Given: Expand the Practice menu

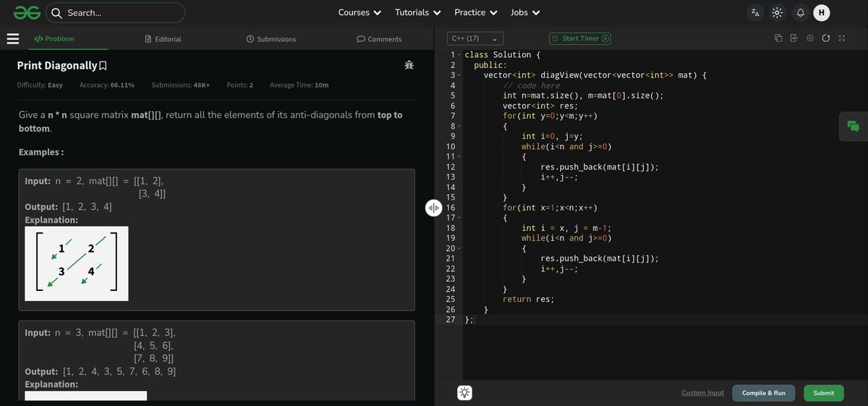Looking at the screenshot, I should pos(476,12).
